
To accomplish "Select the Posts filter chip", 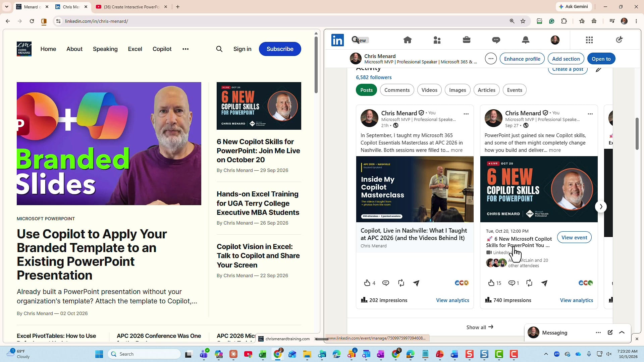I will click(x=366, y=90).
